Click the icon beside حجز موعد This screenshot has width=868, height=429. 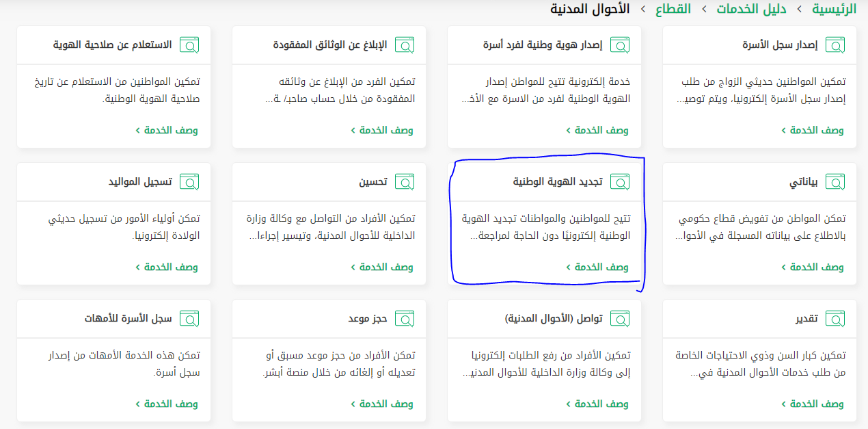405,319
